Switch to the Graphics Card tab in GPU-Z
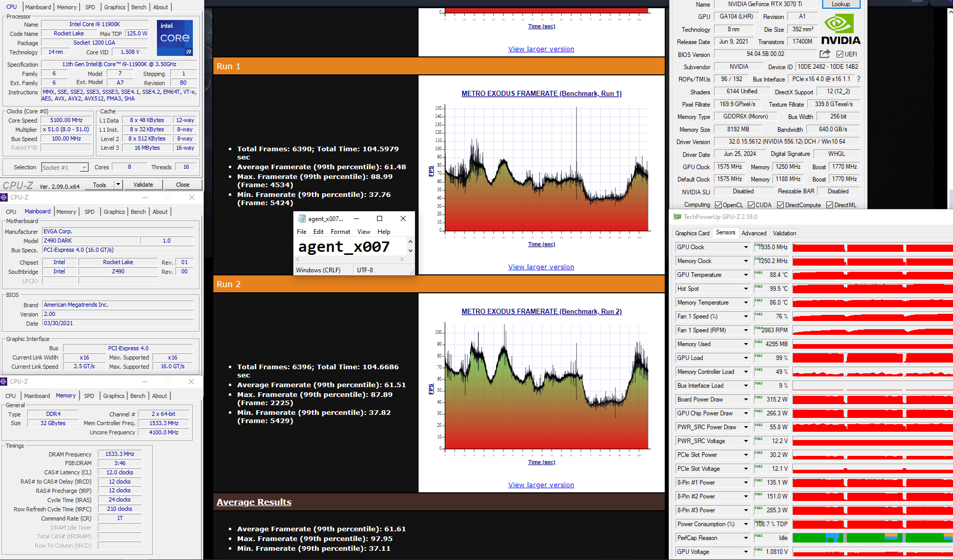Image resolution: width=953 pixels, height=560 pixels. (692, 233)
